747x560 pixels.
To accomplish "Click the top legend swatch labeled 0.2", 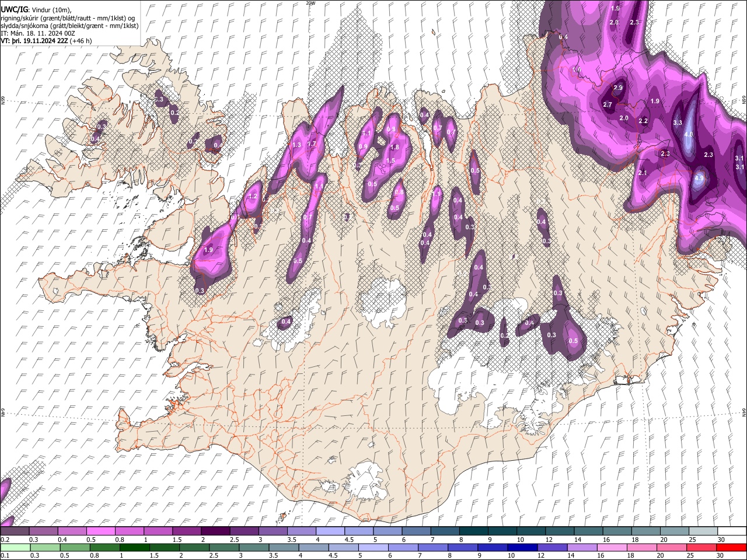I will (x=15, y=531).
